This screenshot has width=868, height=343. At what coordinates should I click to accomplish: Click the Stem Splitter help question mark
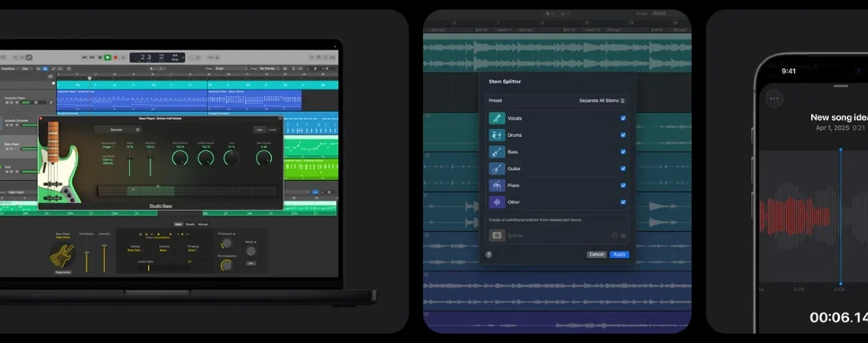tap(489, 254)
